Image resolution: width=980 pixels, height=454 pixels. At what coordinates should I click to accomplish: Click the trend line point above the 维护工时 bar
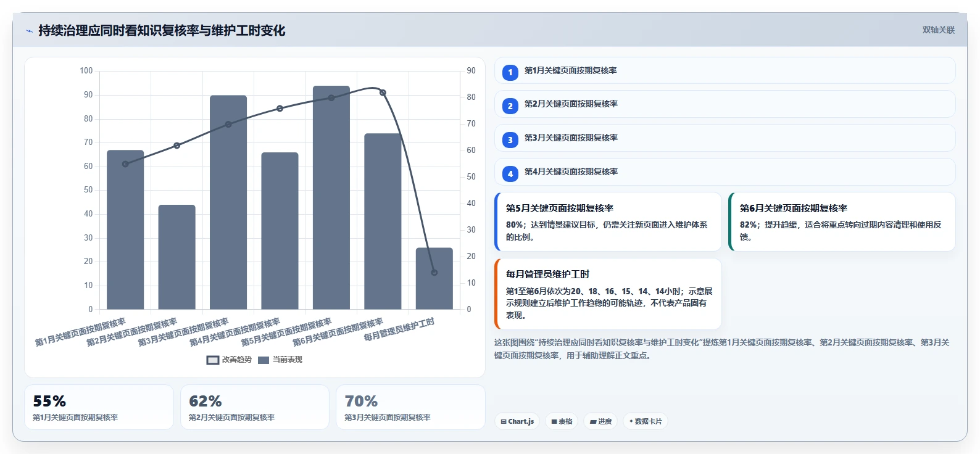pyautogui.click(x=434, y=273)
